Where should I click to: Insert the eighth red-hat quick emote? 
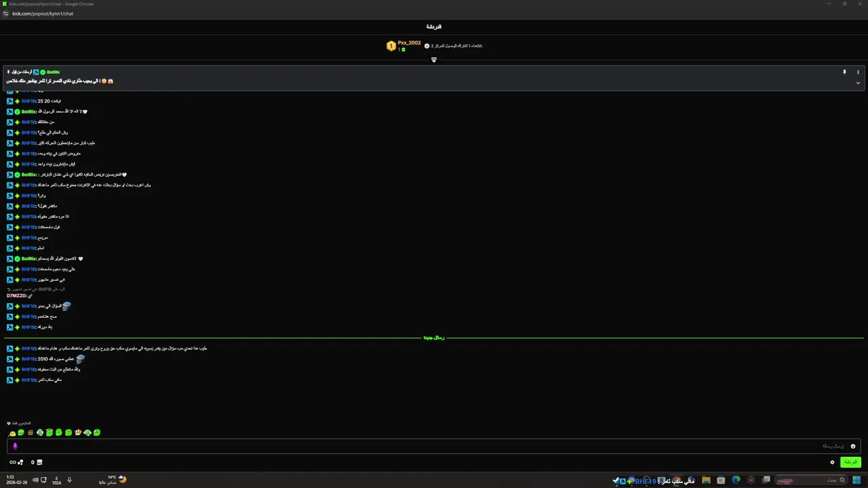click(x=78, y=432)
